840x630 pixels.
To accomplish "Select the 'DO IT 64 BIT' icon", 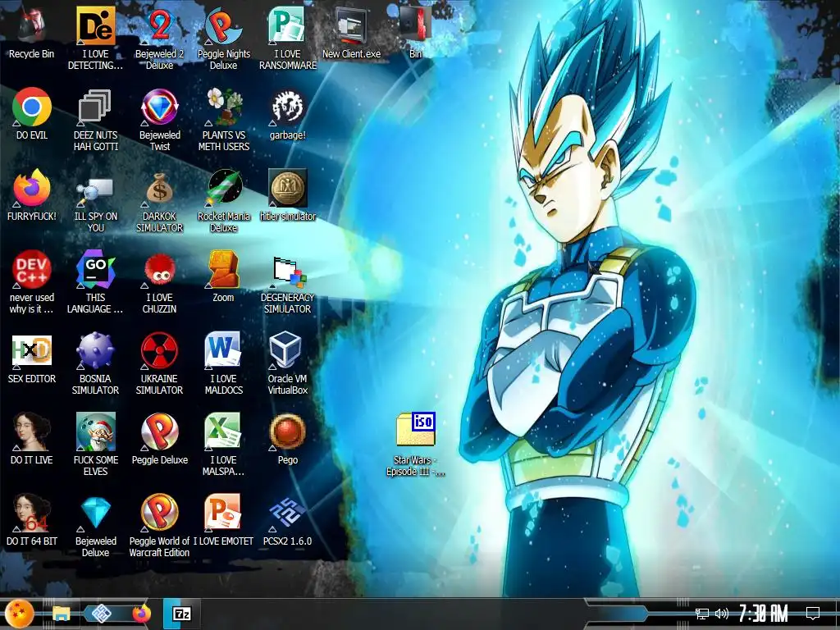I will [32, 520].
